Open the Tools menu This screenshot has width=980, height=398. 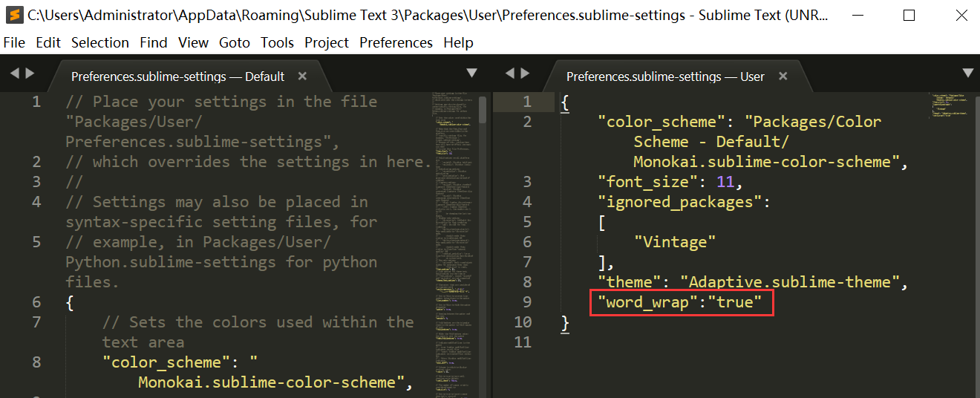click(x=278, y=42)
